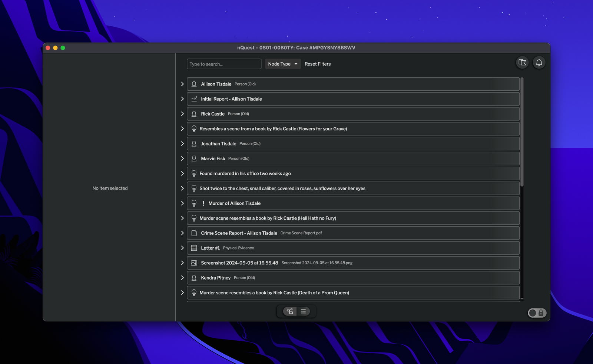Select the Rick Castle entry
The image size is (593, 364).
pyautogui.click(x=353, y=114)
